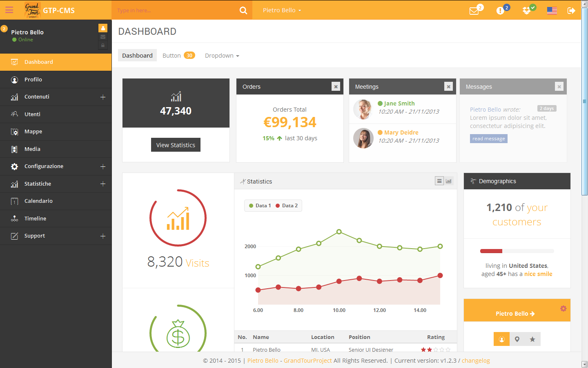Select the Button tab with badge

(179, 56)
